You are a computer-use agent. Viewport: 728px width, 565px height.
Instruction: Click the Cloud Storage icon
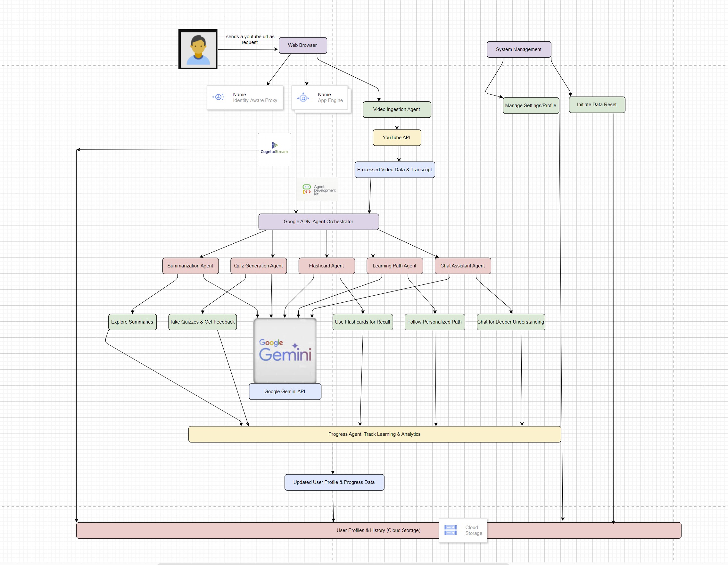450,530
